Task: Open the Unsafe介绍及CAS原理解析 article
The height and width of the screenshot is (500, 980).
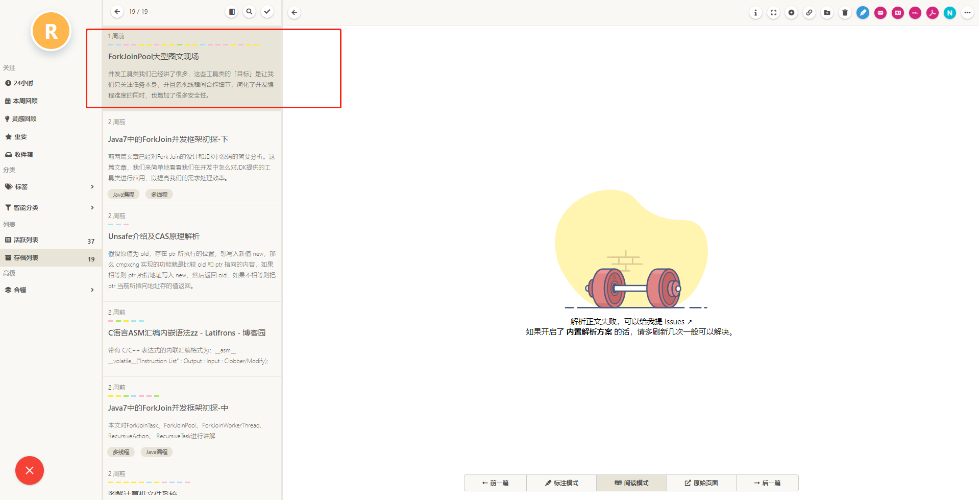Action: click(x=153, y=236)
